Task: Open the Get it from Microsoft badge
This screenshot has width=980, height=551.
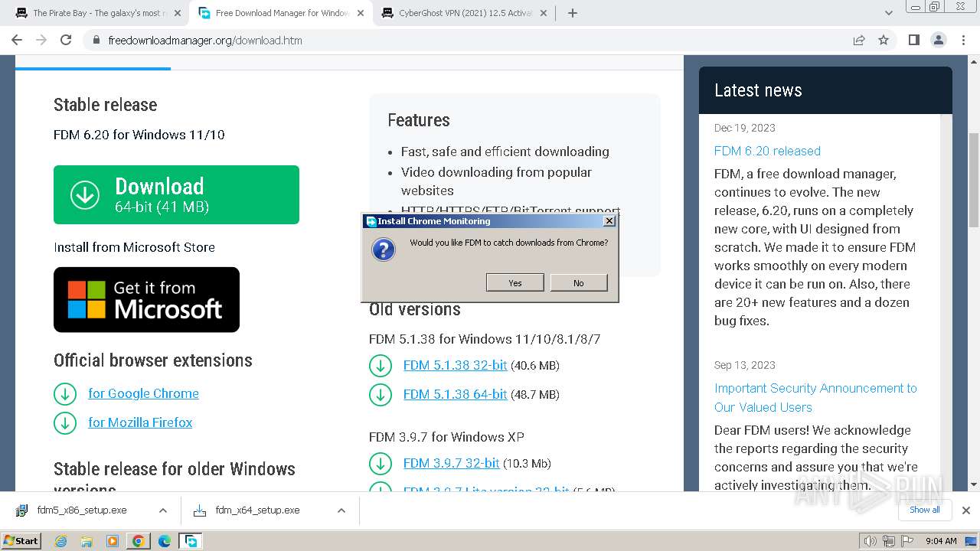Action: (146, 299)
